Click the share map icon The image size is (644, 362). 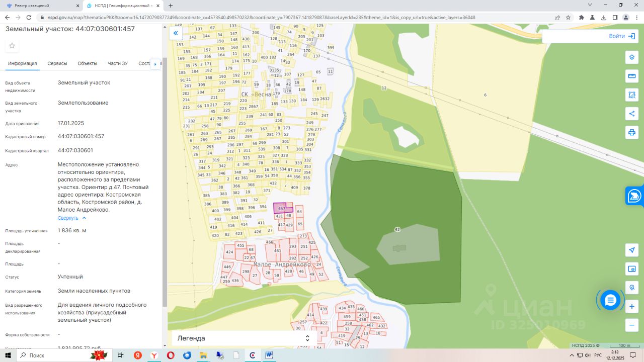[x=631, y=114]
